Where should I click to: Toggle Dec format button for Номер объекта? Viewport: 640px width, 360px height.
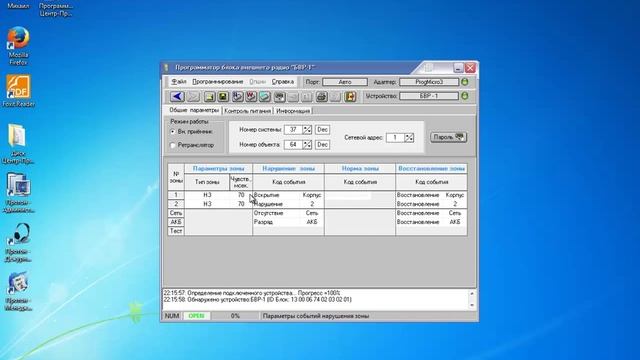click(322, 144)
